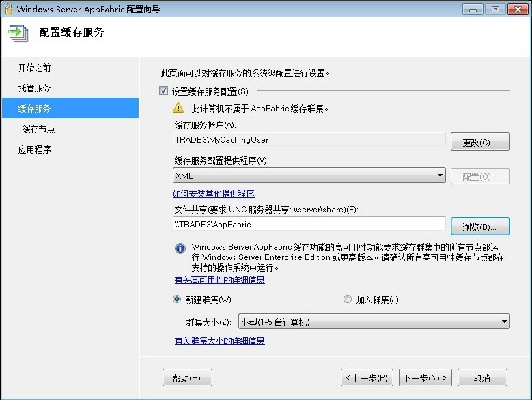Click the 群集大小(Z): label
The width and height of the screenshot is (532, 400).
pyautogui.click(x=209, y=322)
